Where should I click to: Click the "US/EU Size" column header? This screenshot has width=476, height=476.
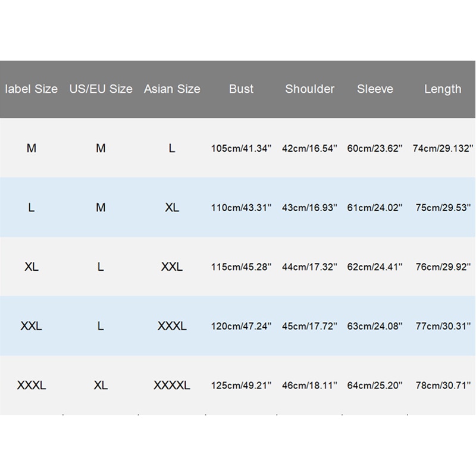coord(101,89)
